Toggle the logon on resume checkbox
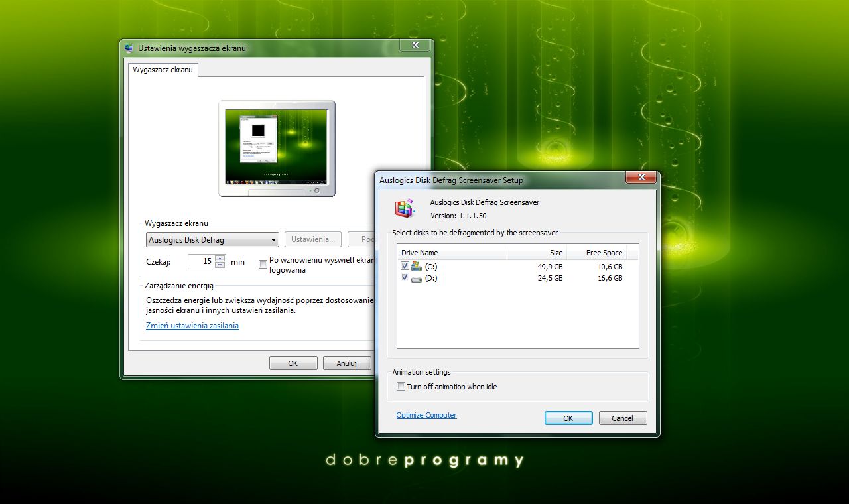 click(263, 265)
